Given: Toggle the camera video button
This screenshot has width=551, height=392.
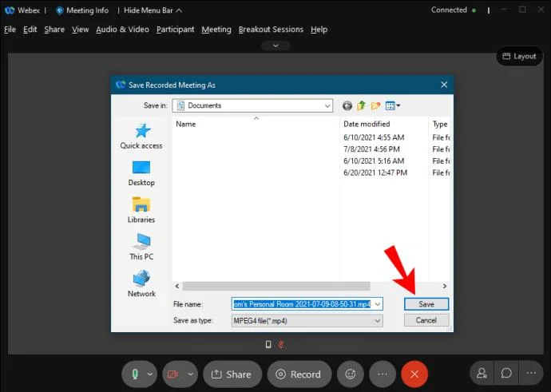Looking at the screenshot, I should (173, 374).
